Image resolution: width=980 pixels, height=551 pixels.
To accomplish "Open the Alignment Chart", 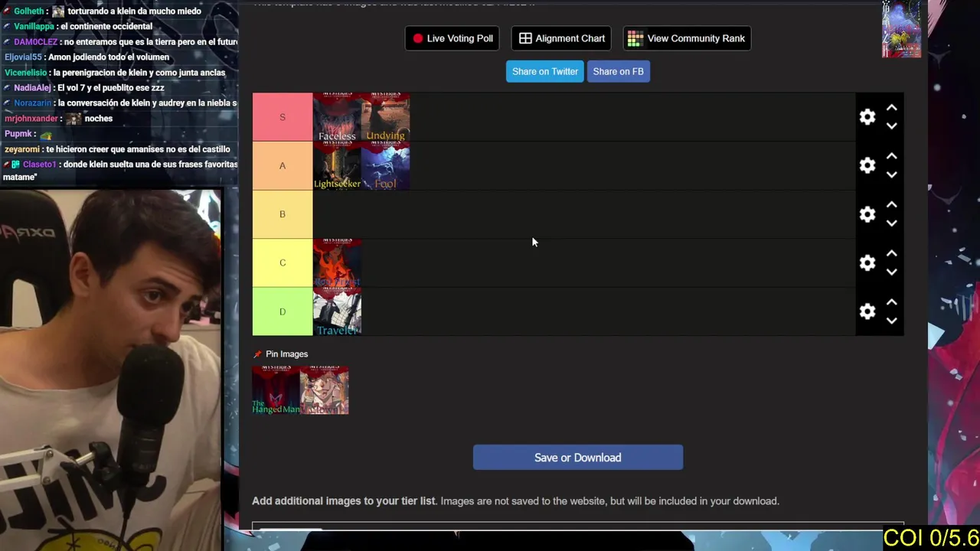I will click(x=562, y=38).
